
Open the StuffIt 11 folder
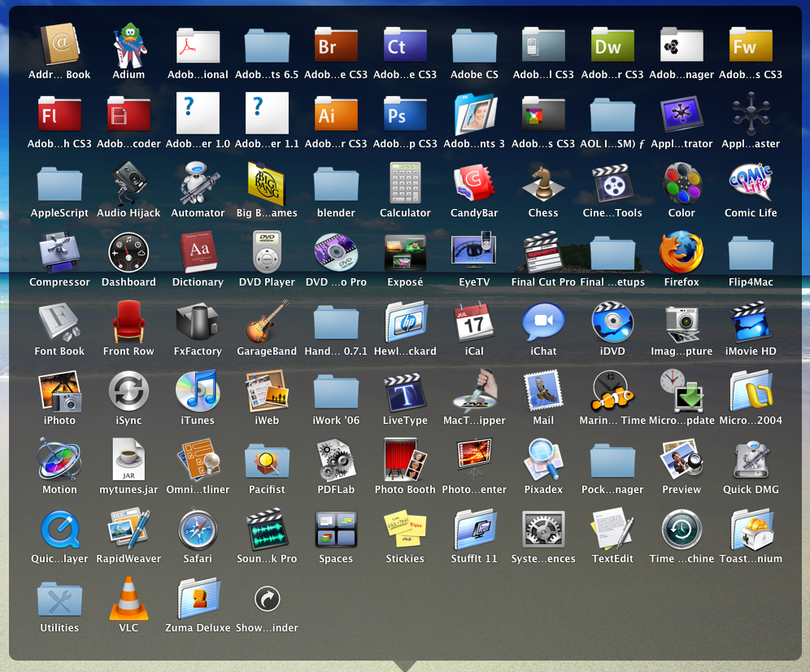(x=474, y=529)
